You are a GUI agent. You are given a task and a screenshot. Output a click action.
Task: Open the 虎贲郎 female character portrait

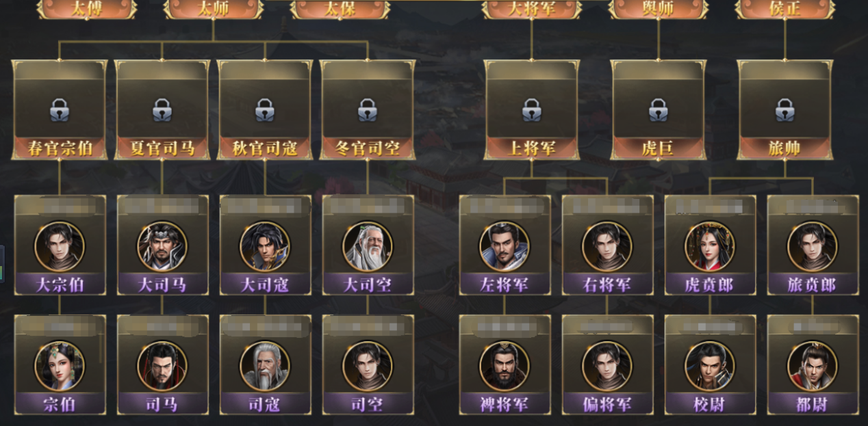pyautogui.click(x=710, y=246)
